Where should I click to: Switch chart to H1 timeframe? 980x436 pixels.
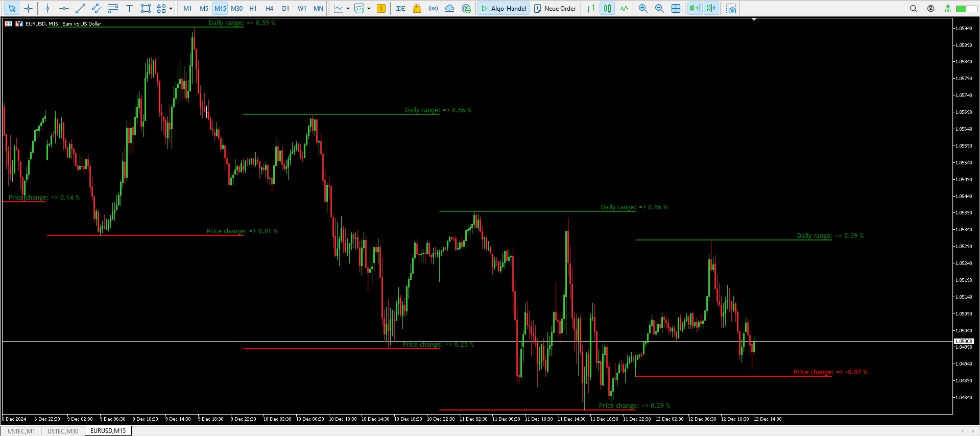pos(253,8)
